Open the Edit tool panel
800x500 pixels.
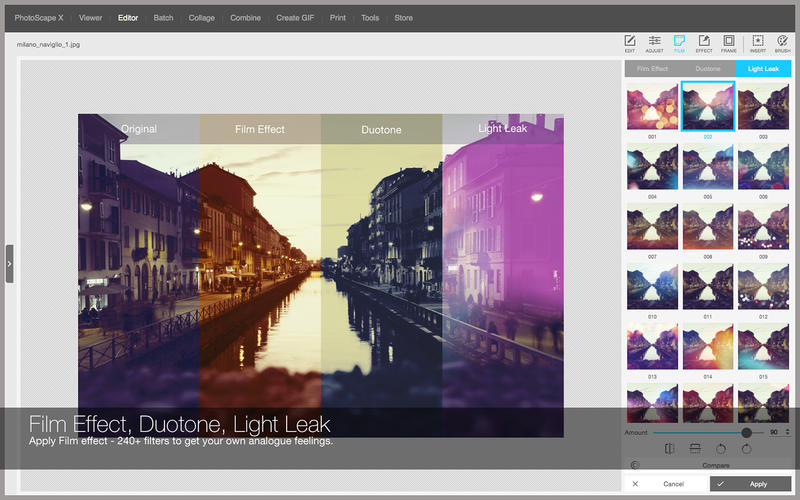click(x=630, y=42)
